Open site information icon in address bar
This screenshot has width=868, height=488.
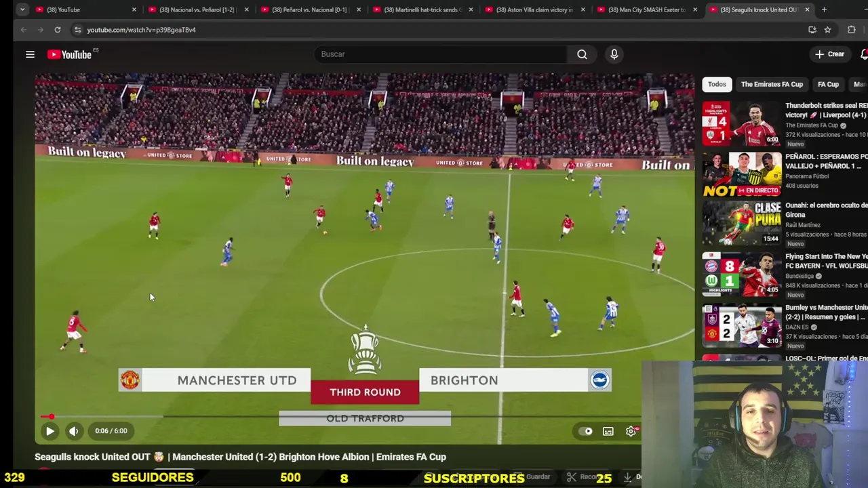[77, 30]
